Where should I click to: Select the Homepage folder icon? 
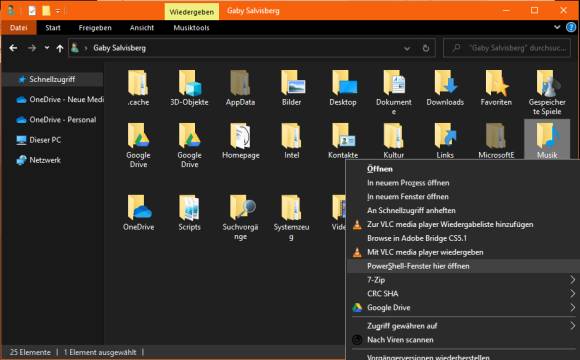pyautogui.click(x=240, y=136)
